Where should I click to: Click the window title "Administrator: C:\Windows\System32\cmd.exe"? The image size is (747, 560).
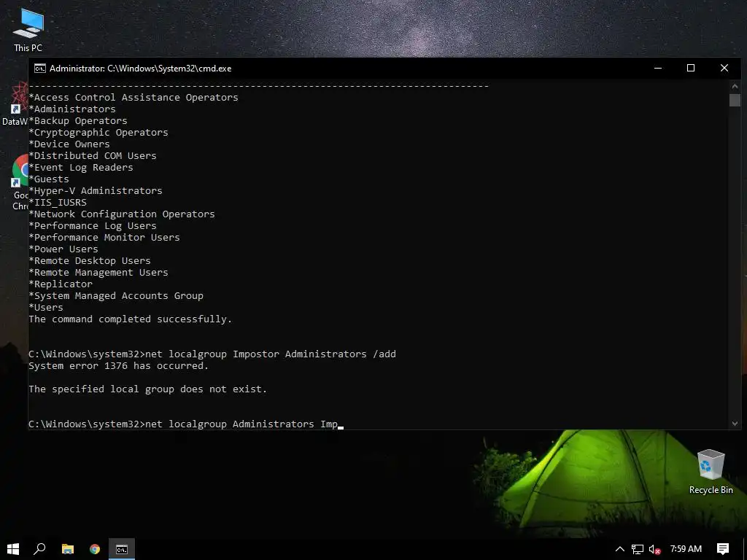[141, 68]
